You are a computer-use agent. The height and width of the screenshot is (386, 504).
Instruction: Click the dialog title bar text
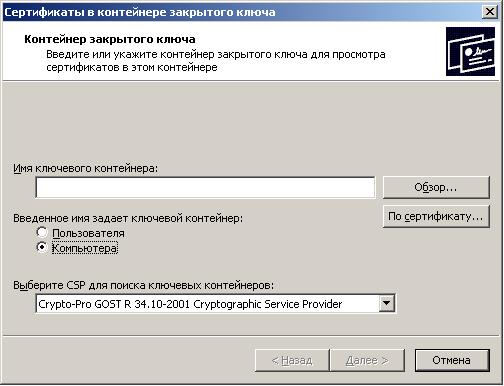(x=140, y=12)
